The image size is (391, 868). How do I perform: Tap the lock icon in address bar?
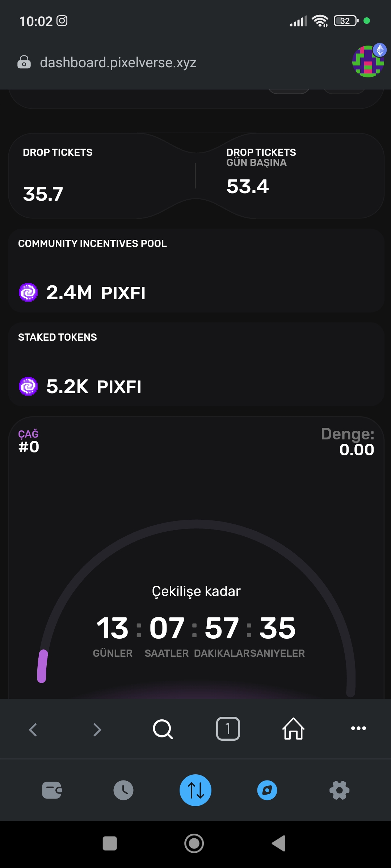[x=24, y=62]
